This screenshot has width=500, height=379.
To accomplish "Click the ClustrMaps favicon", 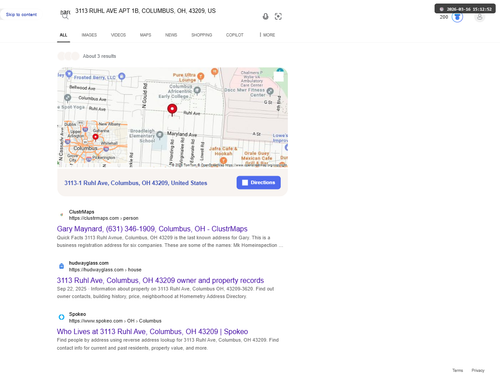I will pyautogui.click(x=61, y=215).
